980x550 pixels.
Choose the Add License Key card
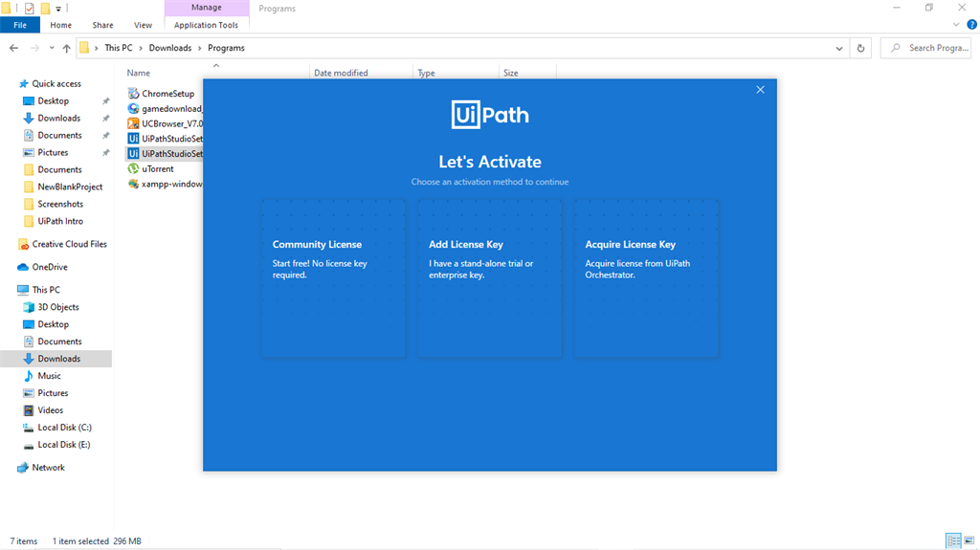coord(490,278)
